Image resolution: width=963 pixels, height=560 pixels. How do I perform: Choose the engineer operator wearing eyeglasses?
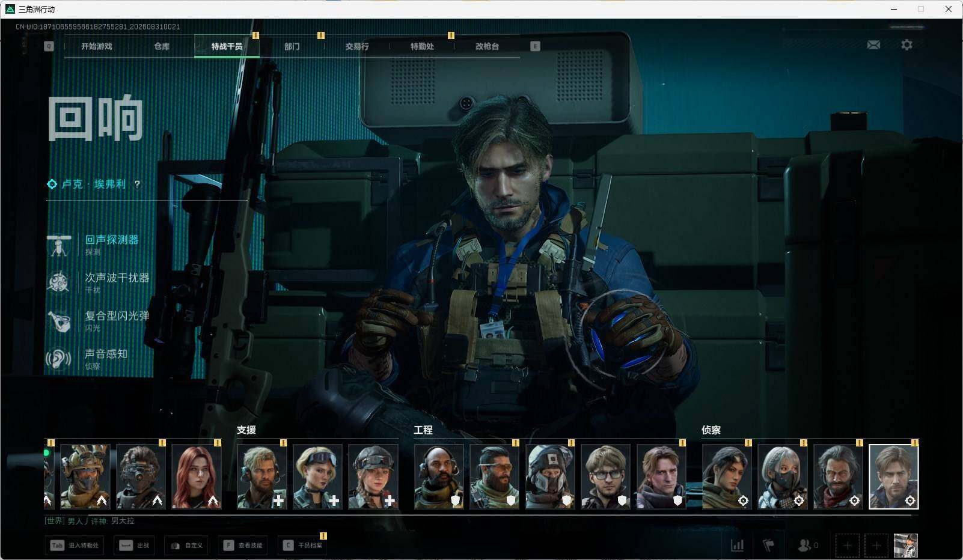pyautogui.click(x=605, y=476)
